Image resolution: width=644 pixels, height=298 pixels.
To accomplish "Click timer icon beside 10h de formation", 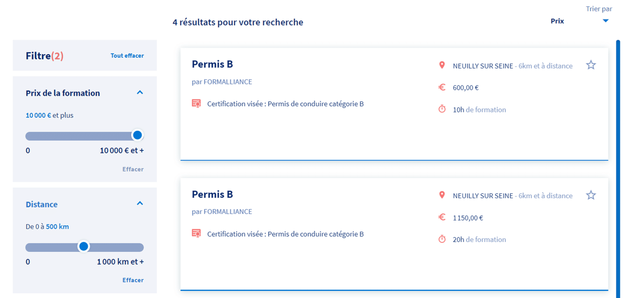I will tap(442, 109).
